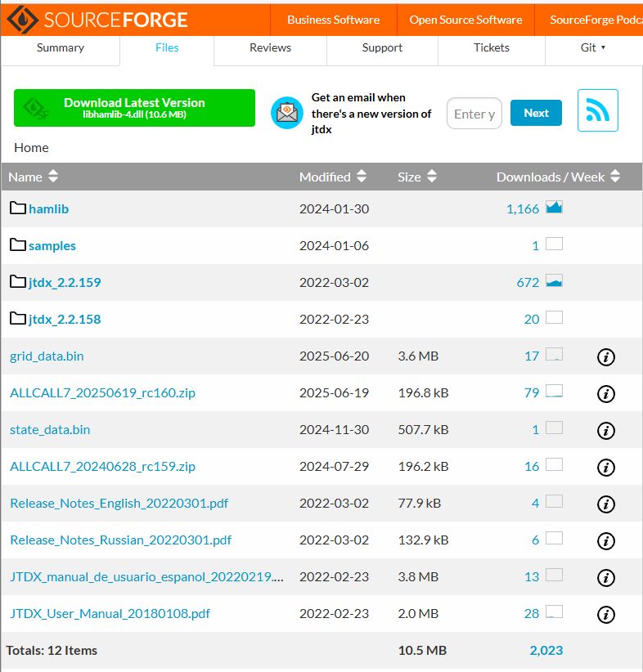Go to the Support tab

point(382,47)
